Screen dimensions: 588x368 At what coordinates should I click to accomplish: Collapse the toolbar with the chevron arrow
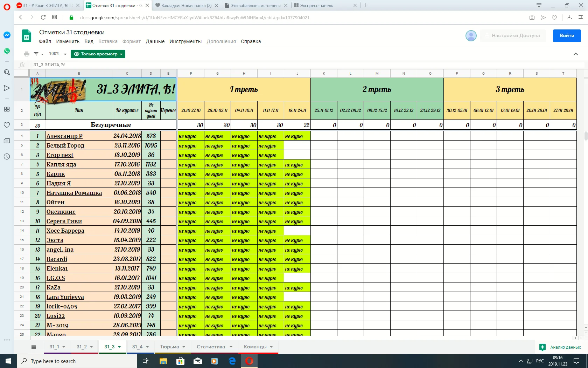[x=576, y=54]
